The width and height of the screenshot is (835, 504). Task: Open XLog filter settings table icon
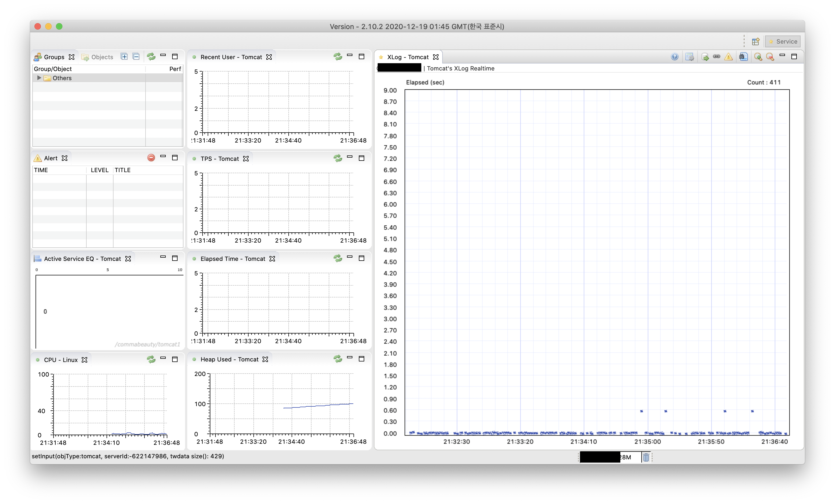(689, 57)
